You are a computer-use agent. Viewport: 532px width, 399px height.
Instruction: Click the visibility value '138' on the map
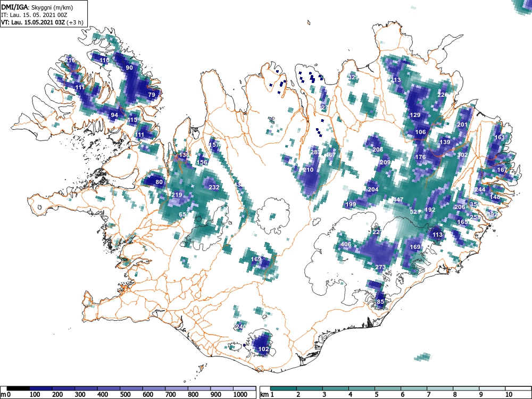[184, 155]
